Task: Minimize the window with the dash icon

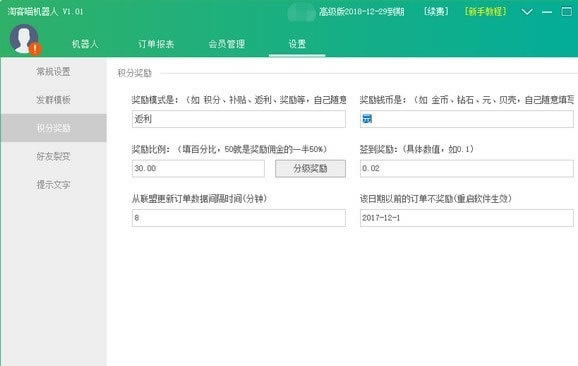Action: click(x=547, y=12)
